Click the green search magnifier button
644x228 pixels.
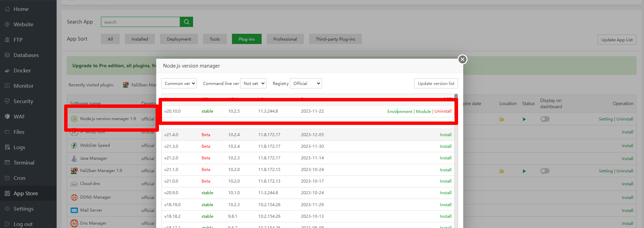[x=186, y=22]
